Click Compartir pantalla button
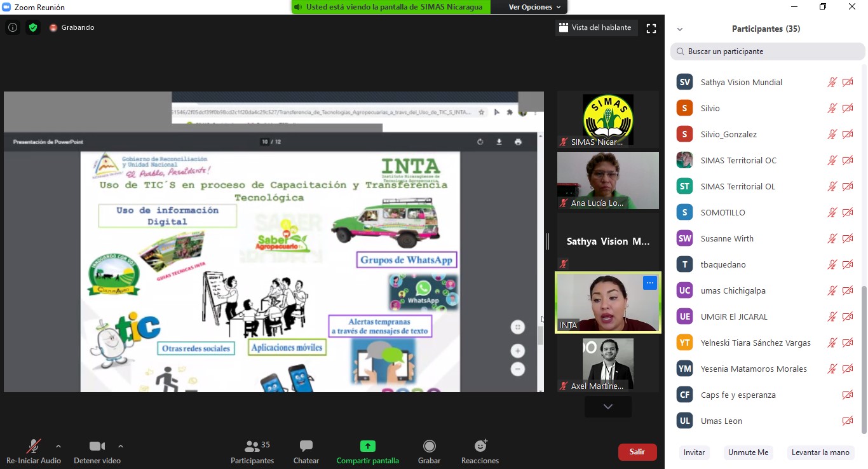The height and width of the screenshot is (469, 868). pyautogui.click(x=368, y=452)
